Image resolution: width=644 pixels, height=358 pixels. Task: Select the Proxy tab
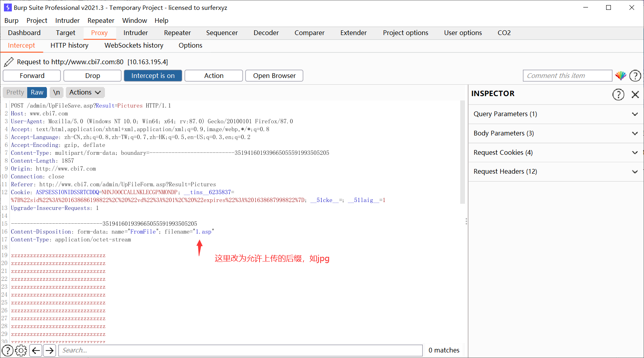pyautogui.click(x=99, y=33)
